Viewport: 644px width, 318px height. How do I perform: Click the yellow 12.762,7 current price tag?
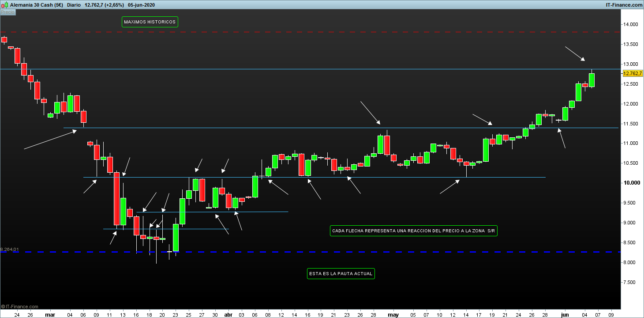tap(632, 73)
